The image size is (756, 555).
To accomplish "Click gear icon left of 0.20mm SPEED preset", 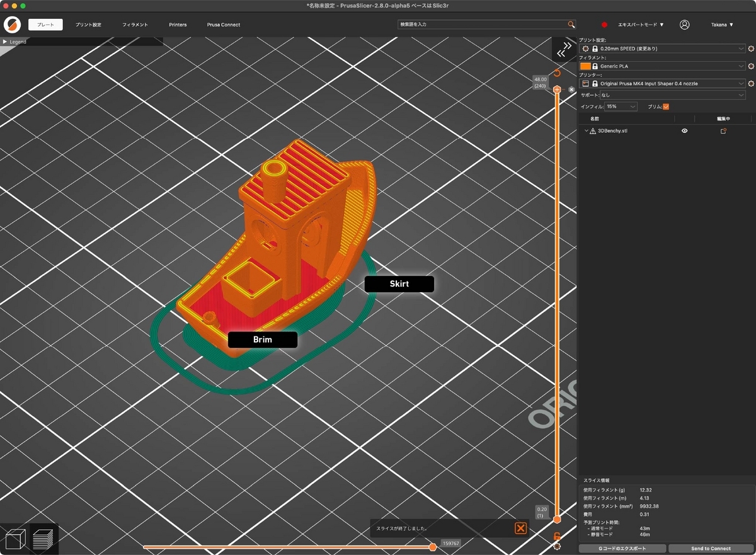I will pyautogui.click(x=586, y=49).
